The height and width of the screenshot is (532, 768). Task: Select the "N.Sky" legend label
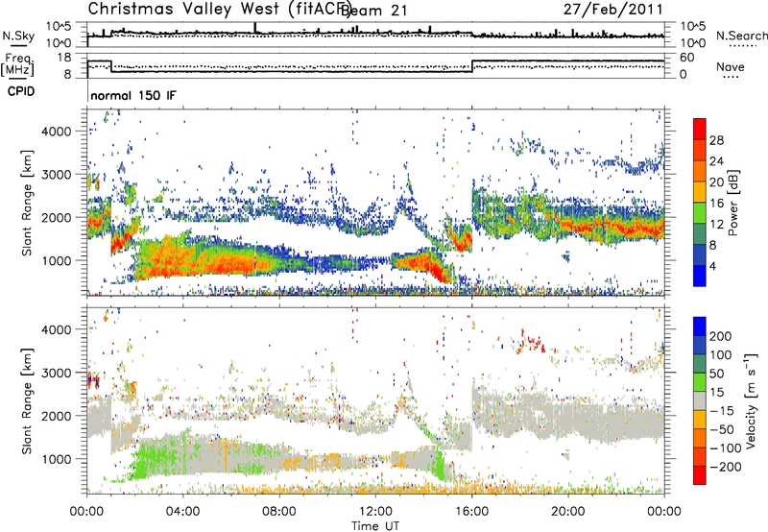(18, 36)
